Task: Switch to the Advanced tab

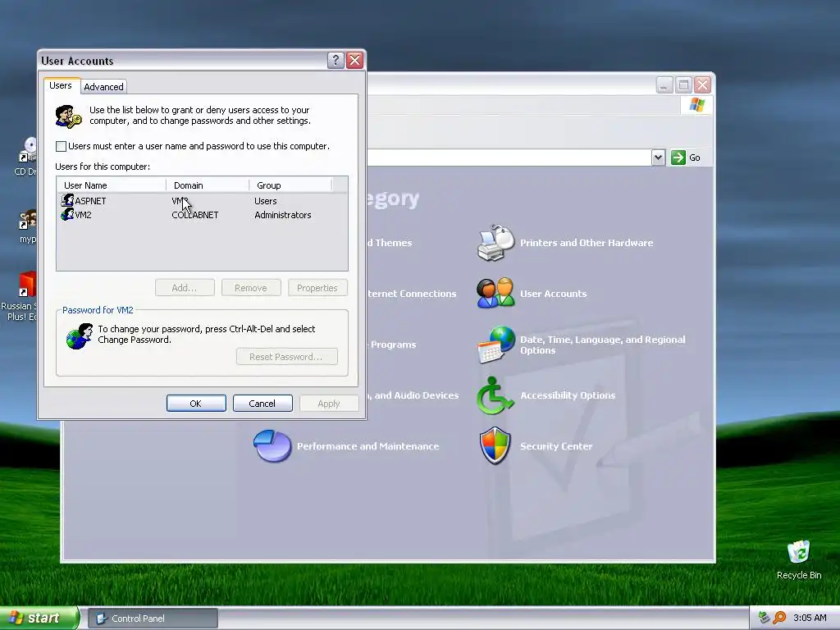Action: pos(103,87)
